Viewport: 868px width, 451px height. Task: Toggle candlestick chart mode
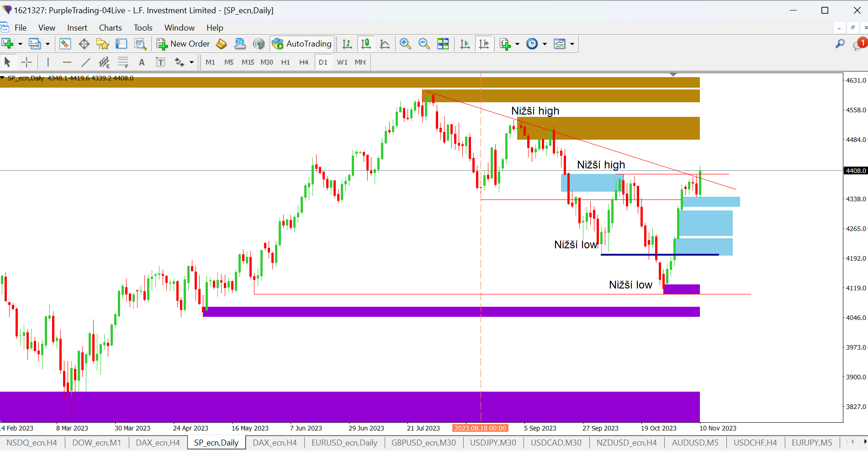[x=365, y=44]
